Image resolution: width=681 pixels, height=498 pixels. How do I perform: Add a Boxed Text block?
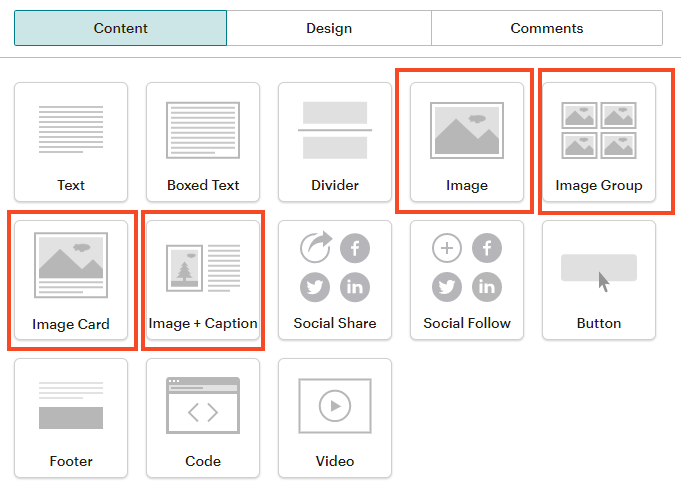click(x=203, y=143)
